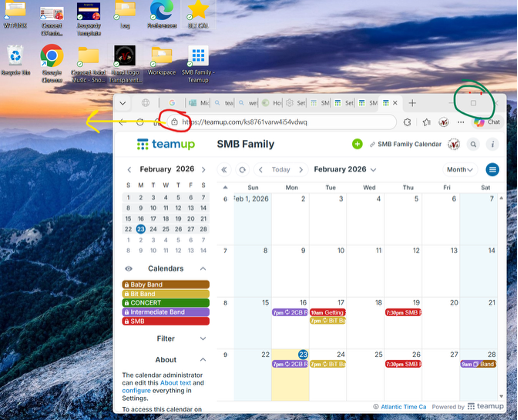Open the browser profile picture in the toolbar

(x=444, y=122)
